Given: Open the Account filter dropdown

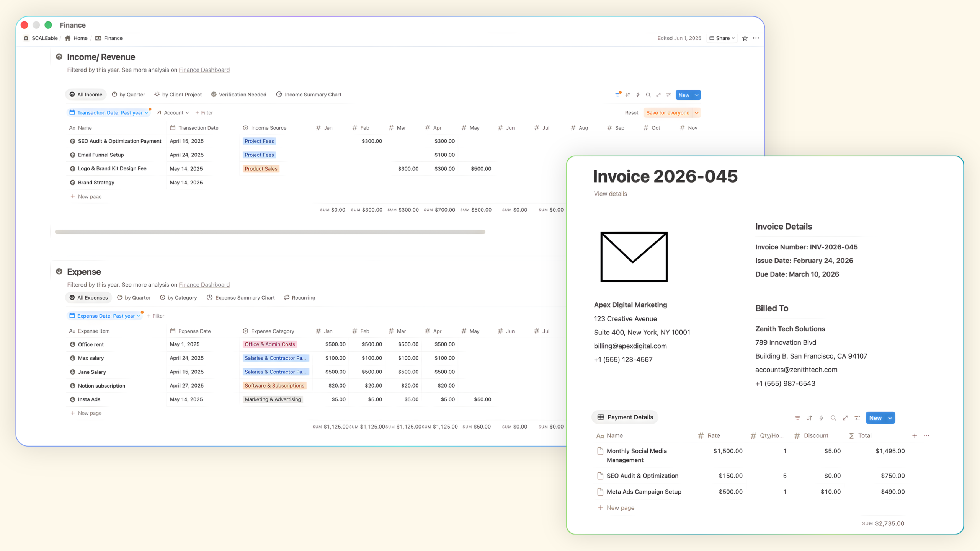Looking at the screenshot, I should click(173, 113).
